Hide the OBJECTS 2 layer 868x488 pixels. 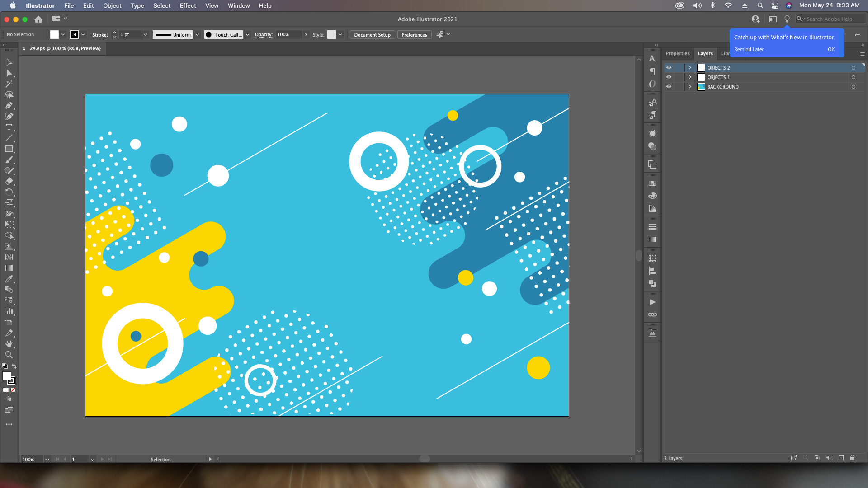pos(669,67)
